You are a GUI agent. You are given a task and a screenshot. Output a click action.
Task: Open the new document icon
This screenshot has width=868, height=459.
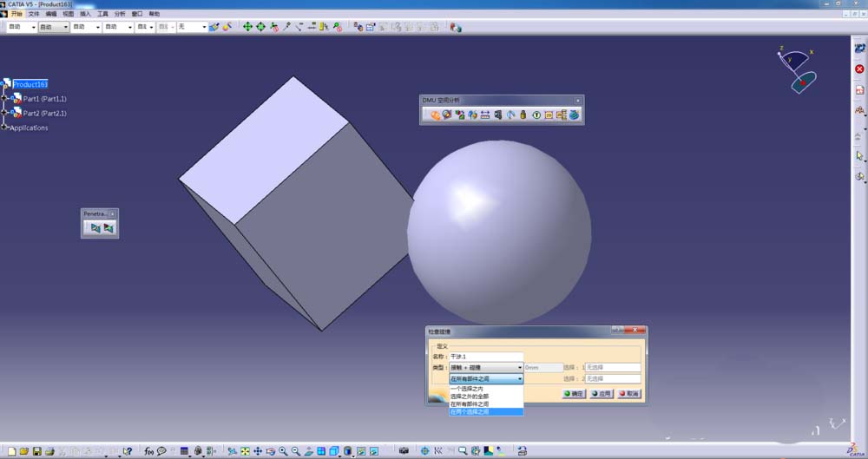click(11, 451)
